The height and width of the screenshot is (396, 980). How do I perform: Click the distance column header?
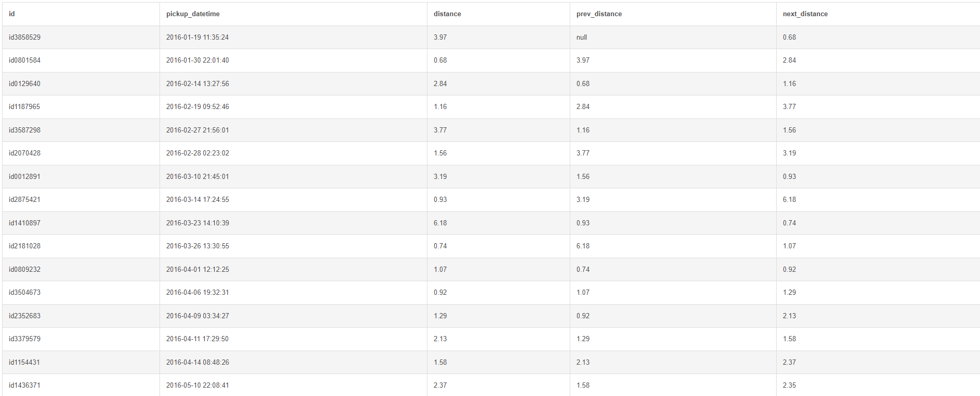[x=447, y=14]
